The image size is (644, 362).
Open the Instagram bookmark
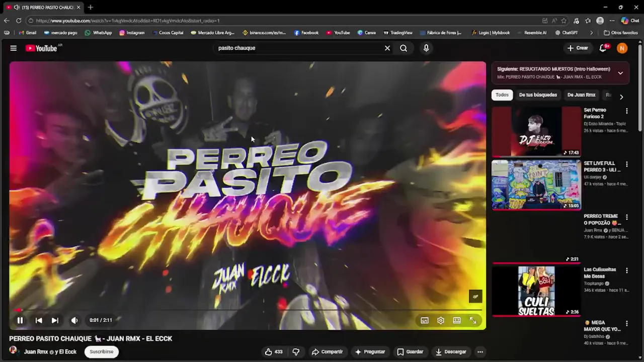click(x=132, y=33)
